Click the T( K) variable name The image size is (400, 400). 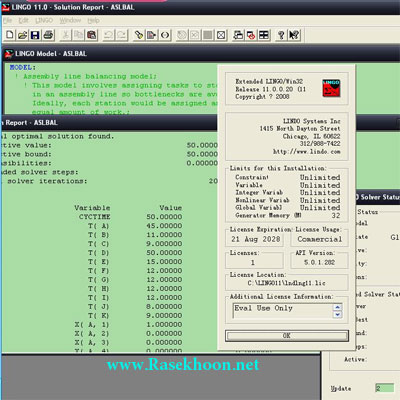(x=99, y=316)
